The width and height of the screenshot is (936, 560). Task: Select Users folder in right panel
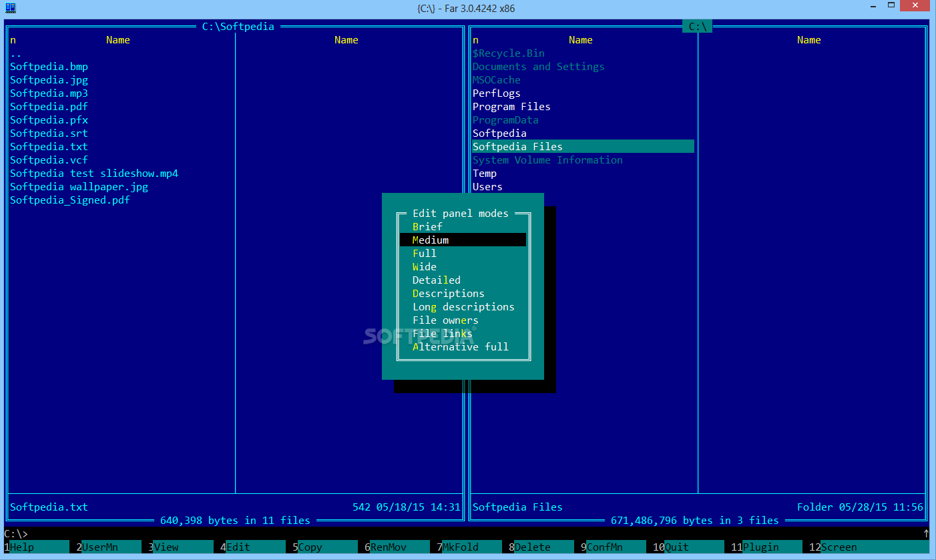(487, 187)
